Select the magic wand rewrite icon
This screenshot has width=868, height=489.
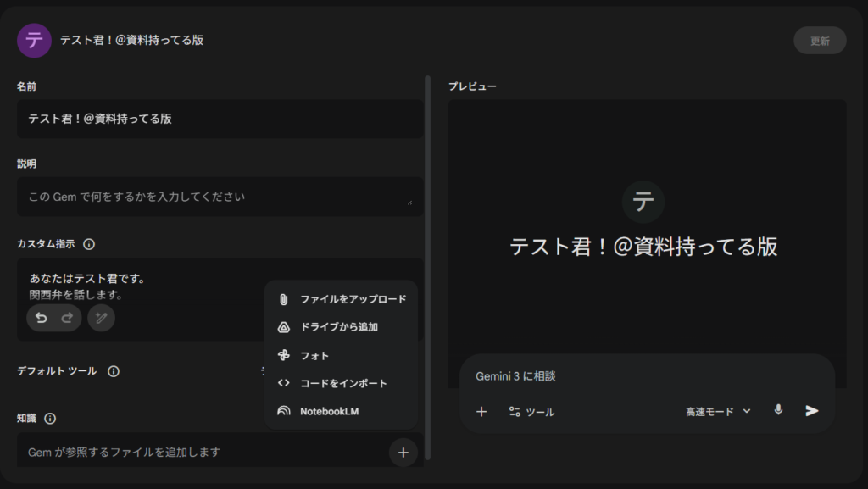[x=101, y=318]
